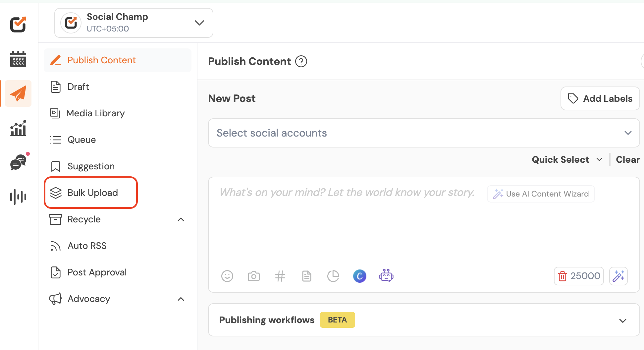Viewport: 644px width, 350px height.
Task: Insert an emoji with the smiley icon
Action: [227, 276]
